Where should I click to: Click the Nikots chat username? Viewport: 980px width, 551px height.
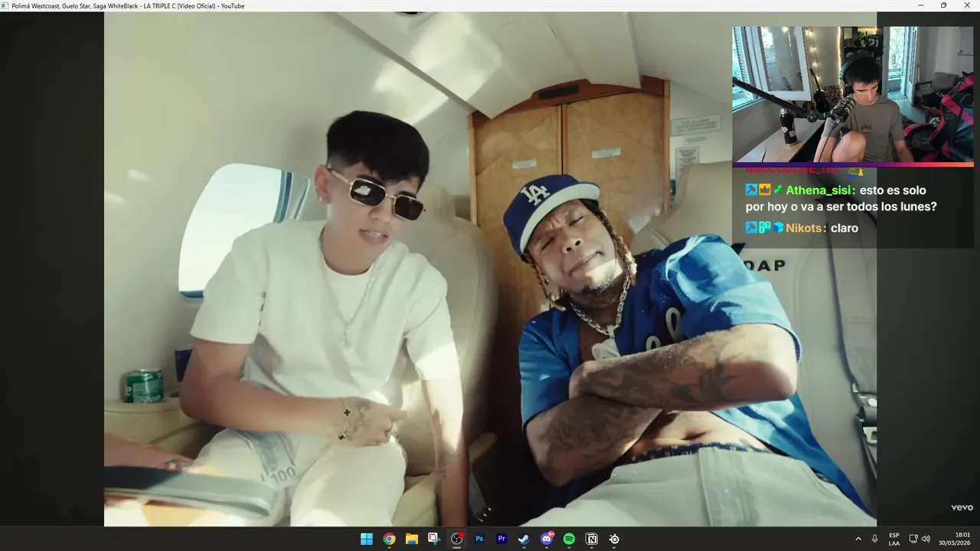804,228
